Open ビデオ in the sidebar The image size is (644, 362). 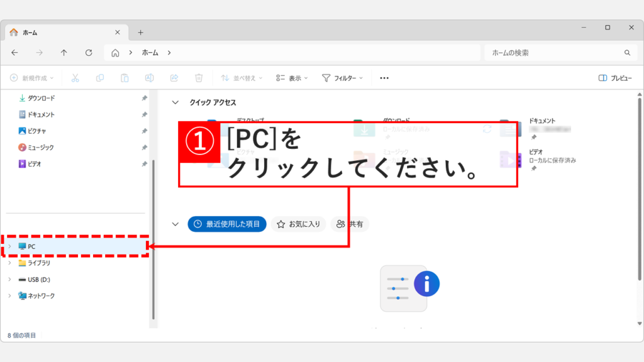(x=30, y=164)
